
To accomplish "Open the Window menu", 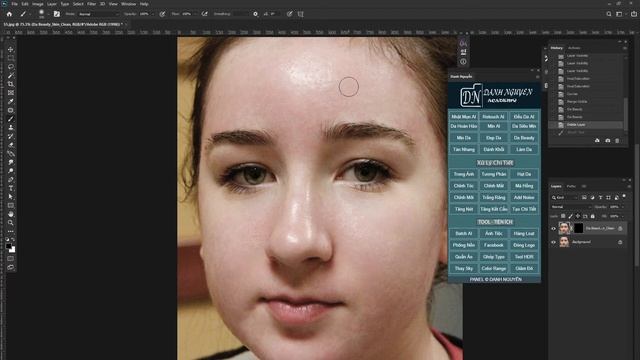I will coord(129,4).
